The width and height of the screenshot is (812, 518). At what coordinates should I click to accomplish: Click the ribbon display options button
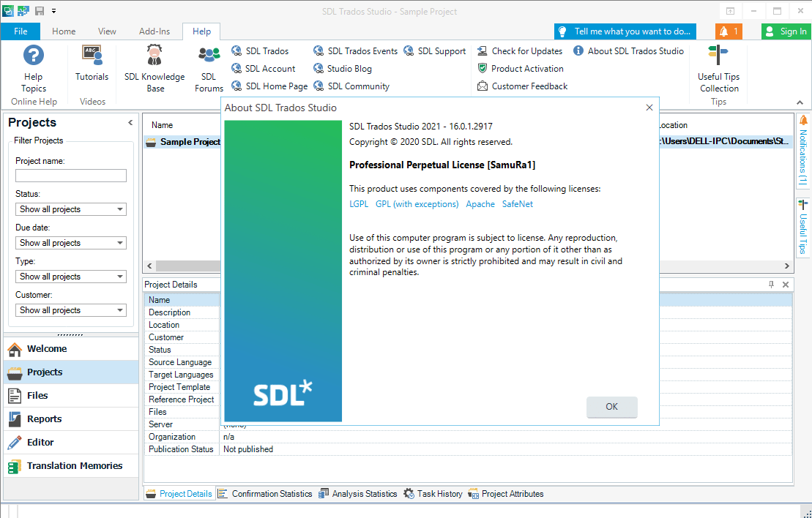(730, 11)
